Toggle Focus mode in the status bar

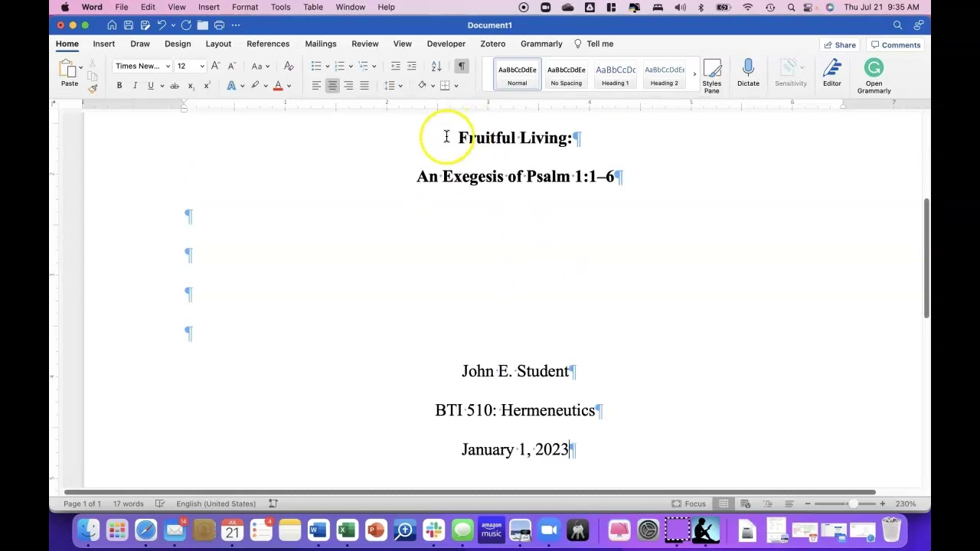click(x=688, y=504)
